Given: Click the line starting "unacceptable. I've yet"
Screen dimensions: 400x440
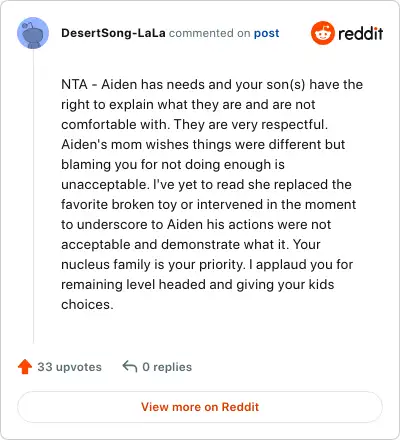Looking at the screenshot, I should [x=206, y=184].
